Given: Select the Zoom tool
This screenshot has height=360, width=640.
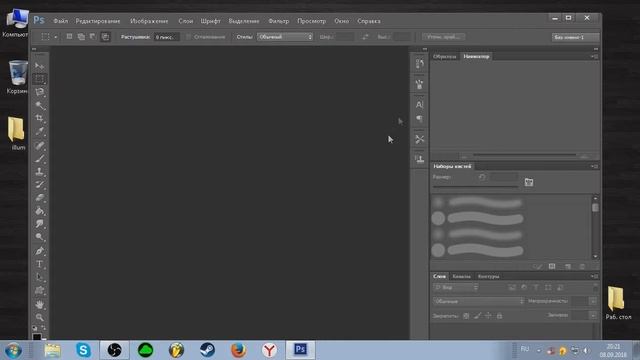Looking at the screenshot, I should pos(40,317).
